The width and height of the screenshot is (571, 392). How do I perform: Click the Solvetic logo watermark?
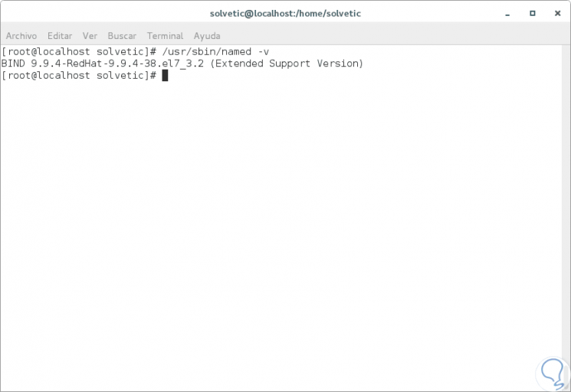pos(553,374)
